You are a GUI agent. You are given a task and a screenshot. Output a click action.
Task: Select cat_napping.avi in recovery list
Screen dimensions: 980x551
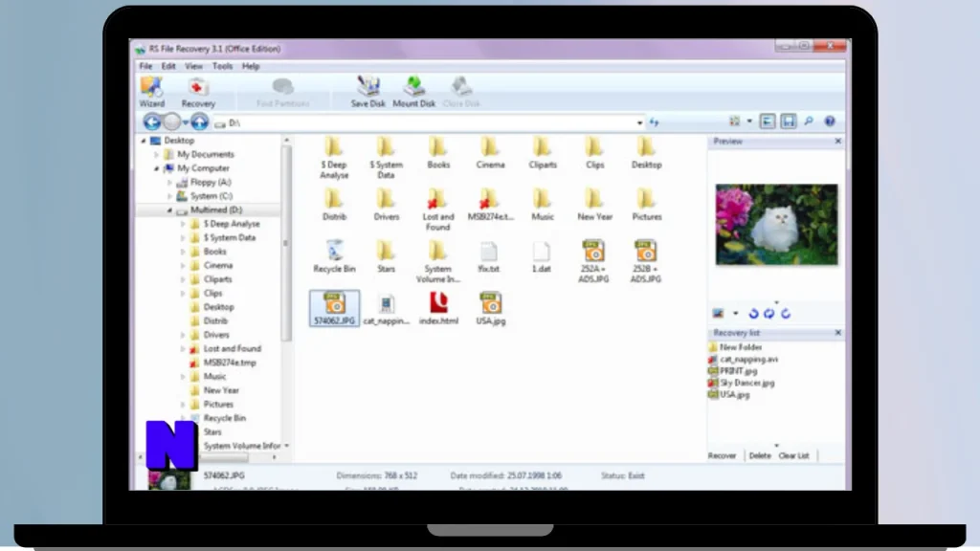coord(748,360)
